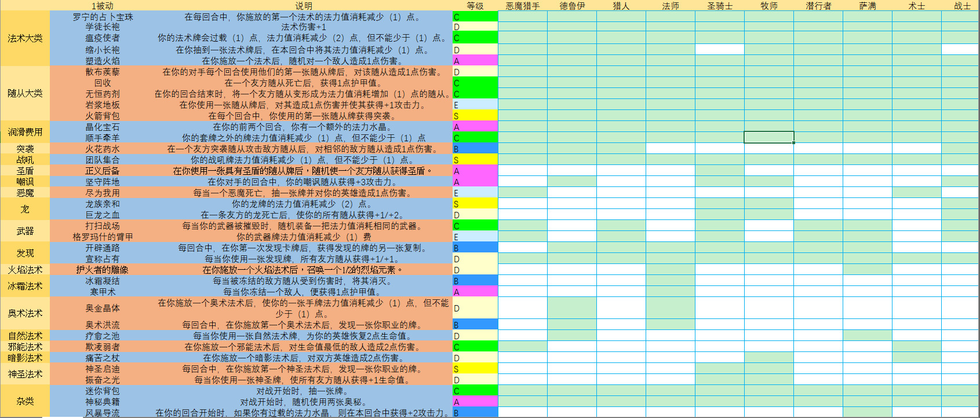Click the 术士 column header
Image resolution: width=980 pixels, height=418 pixels.
(917, 6)
